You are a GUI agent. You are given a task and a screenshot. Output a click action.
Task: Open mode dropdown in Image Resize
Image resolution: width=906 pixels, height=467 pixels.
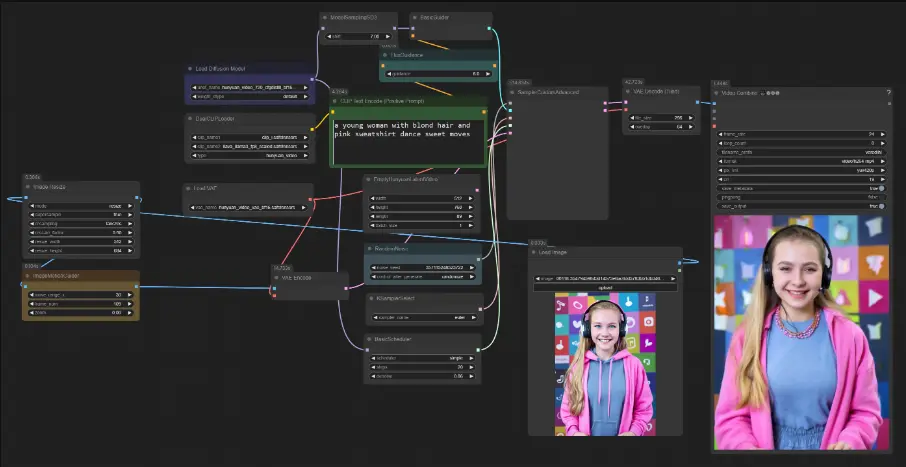81,206
